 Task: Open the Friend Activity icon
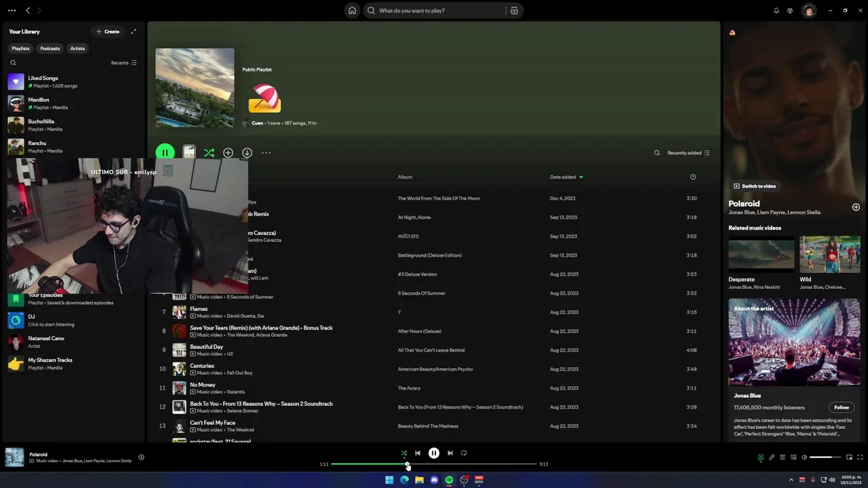790,11
